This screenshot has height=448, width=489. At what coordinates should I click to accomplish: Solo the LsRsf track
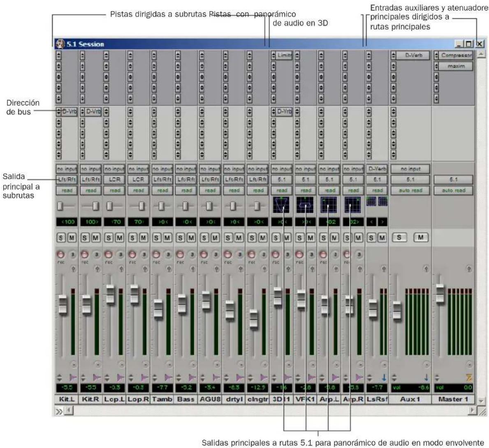tap(371, 238)
